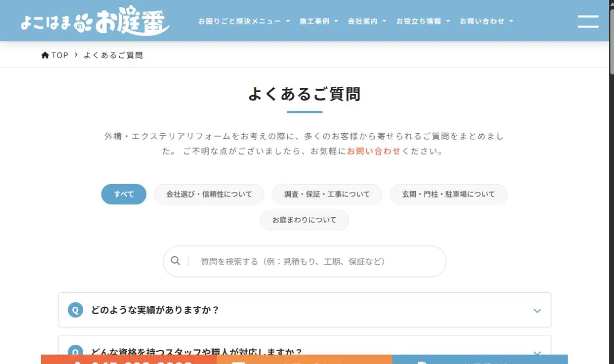This screenshot has width=614, height=364.
Task: Click the orange phone number banner button
Action: click(x=129, y=359)
